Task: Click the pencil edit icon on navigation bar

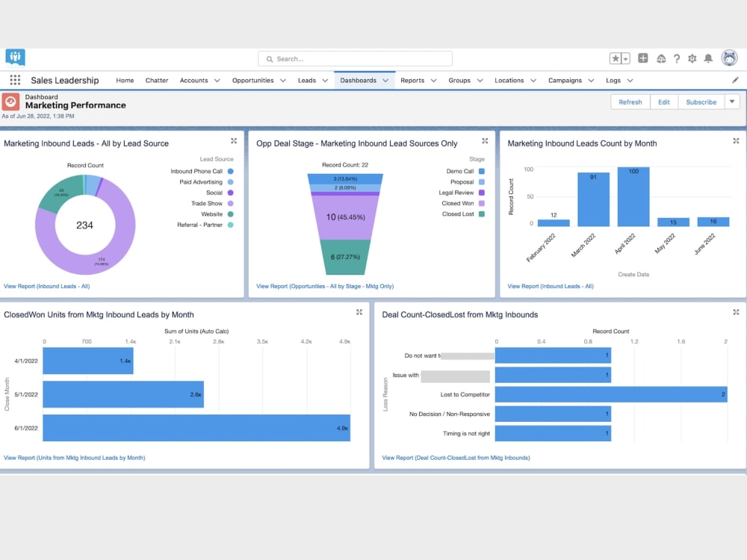Action: (x=735, y=80)
